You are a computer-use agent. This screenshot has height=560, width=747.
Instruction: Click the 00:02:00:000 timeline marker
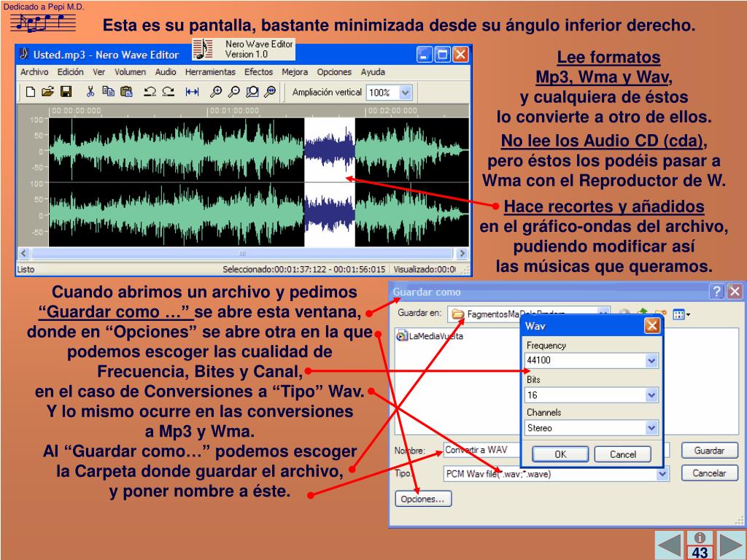(392, 111)
